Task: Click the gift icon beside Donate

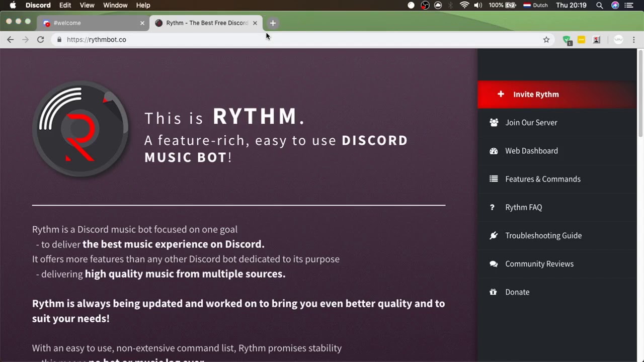Action: [493, 292]
